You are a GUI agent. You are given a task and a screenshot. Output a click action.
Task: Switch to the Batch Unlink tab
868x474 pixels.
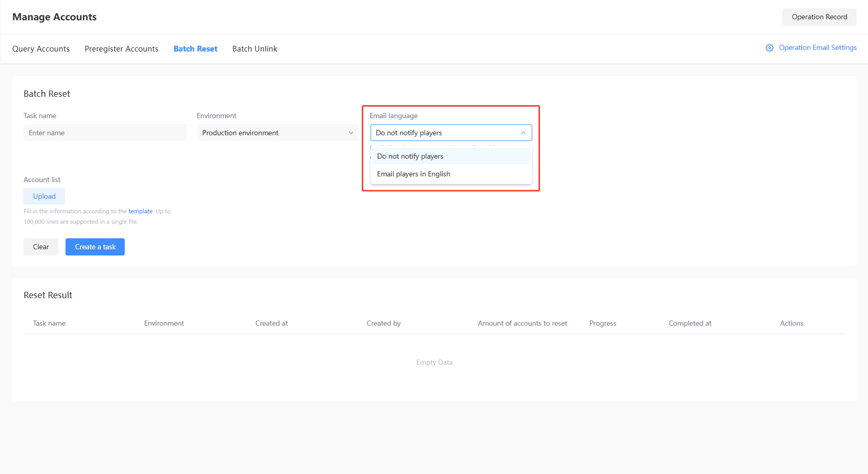255,49
